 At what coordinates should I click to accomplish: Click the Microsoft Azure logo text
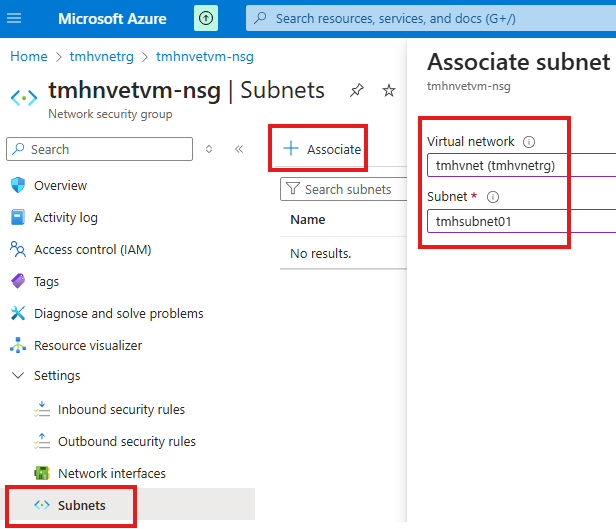click(112, 18)
